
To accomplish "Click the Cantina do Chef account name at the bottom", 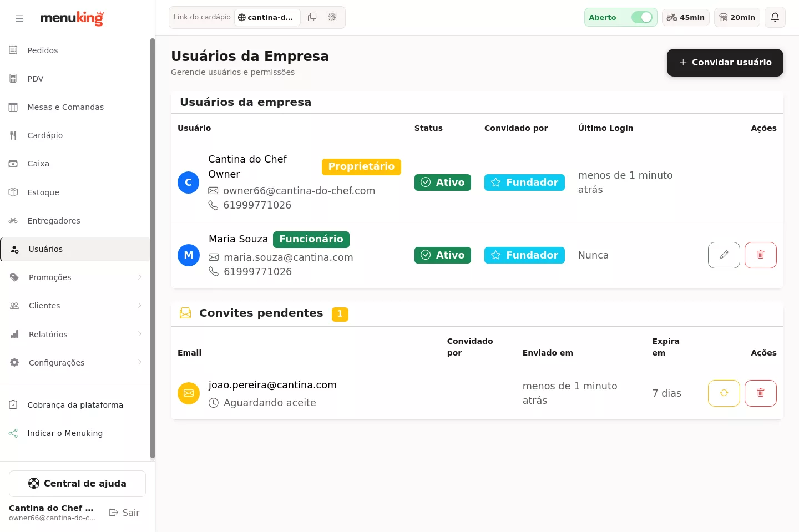I will pos(51,508).
